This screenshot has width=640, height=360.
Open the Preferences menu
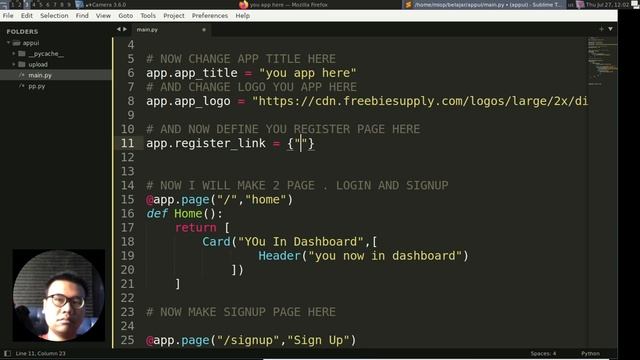(210, 16)
